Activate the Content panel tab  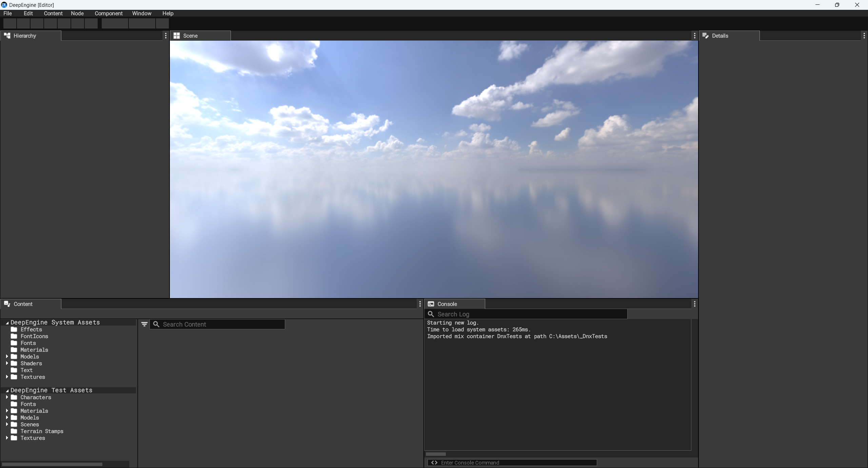pyautogui.click(x=31, y=304)
